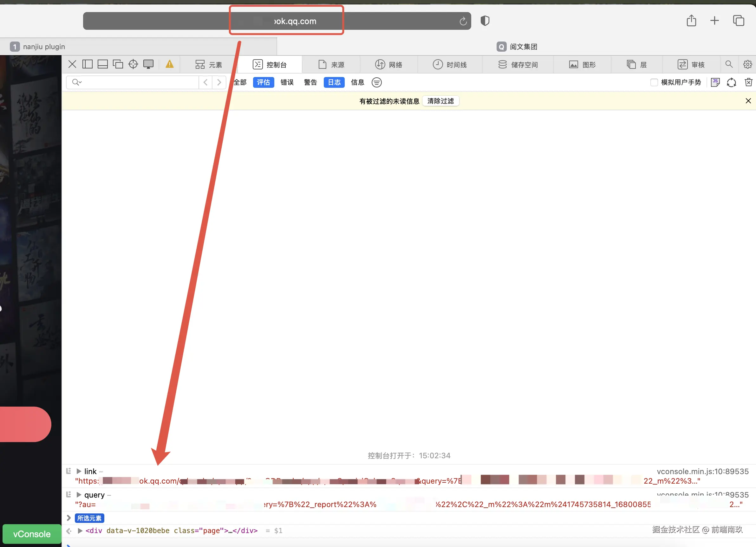Toggle the 日志 console filter
Viewport: 756px width, 547px height.
pos(334,82)
